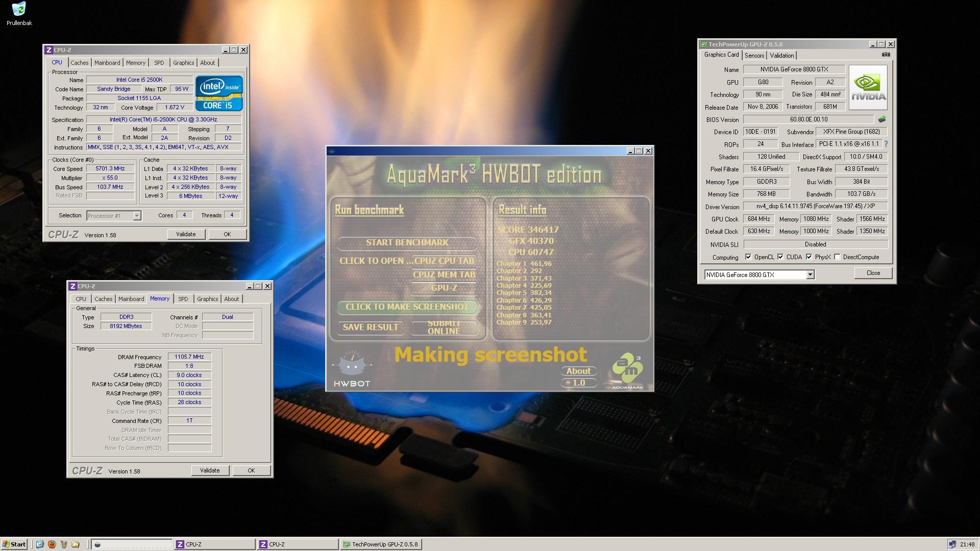This screenshot has height=551, width=980.
Task: Open Mainboard tab in lower CPU-Z window
Action: pos(131,299)
